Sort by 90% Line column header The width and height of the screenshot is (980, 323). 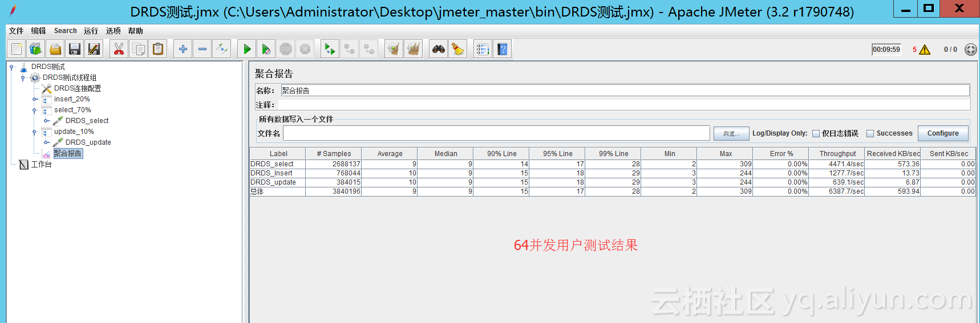coord(501,154)
